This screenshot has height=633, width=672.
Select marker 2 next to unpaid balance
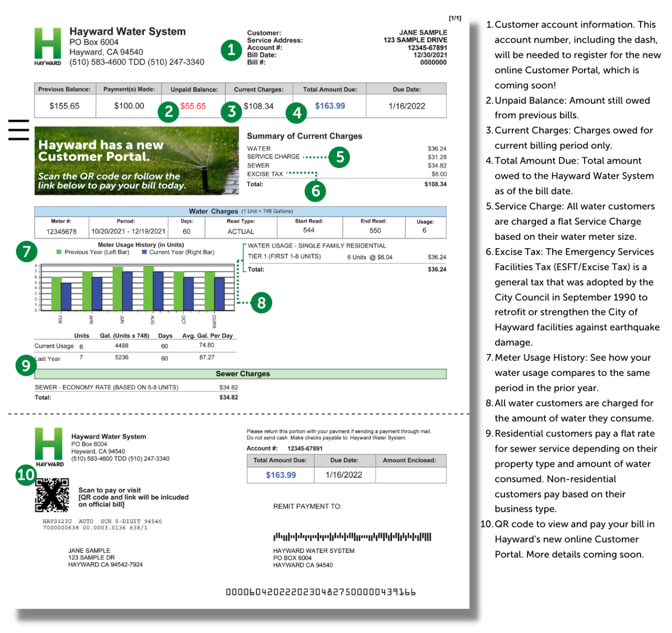pos(169,112)
